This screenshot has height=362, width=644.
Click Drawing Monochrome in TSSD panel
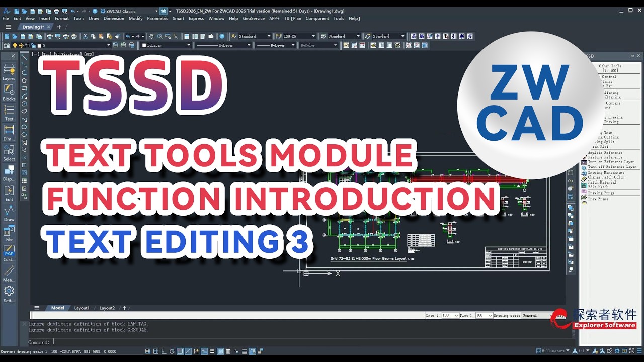click(x=606, y=172)
